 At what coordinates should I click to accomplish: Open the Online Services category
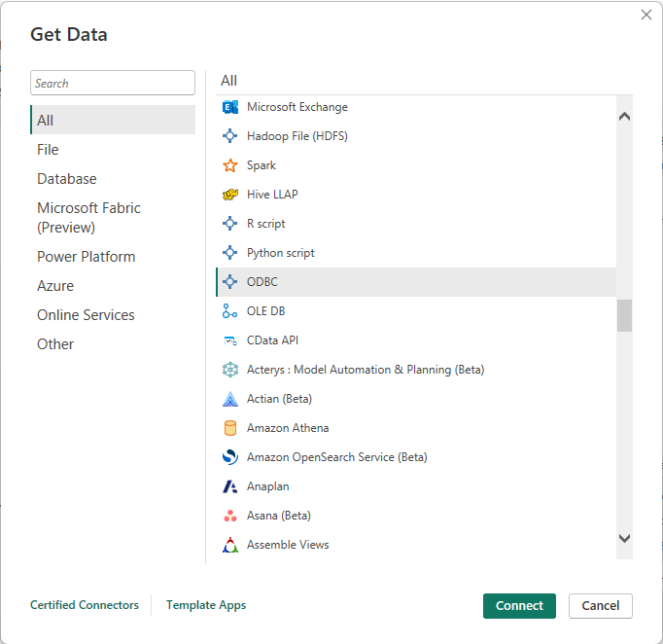pyautogui.click(x=86, y=315)
